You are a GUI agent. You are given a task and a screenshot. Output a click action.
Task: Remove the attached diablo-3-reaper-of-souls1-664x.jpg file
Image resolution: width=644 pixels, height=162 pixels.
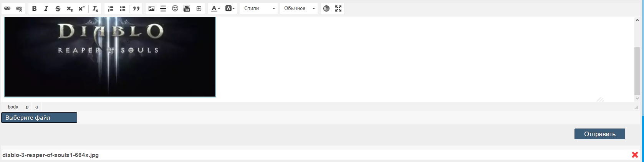coord(635,155)
